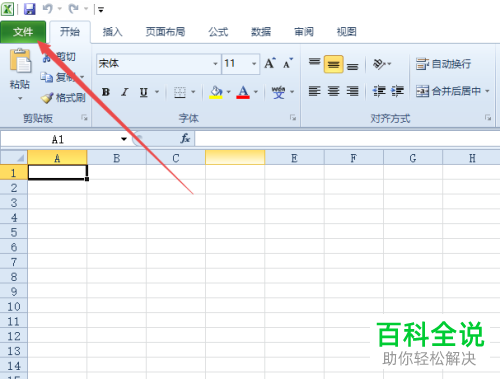Open the 页面布局 (Page Layout) tab
The height and width of the screenshot is (379, 500).
(x=165, y=32)
